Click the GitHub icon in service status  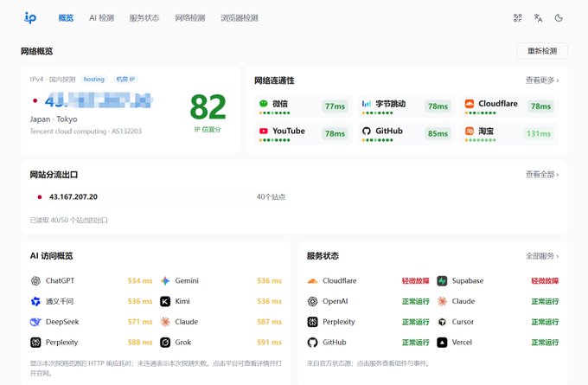pyautogui.click(x=312, y=343)
